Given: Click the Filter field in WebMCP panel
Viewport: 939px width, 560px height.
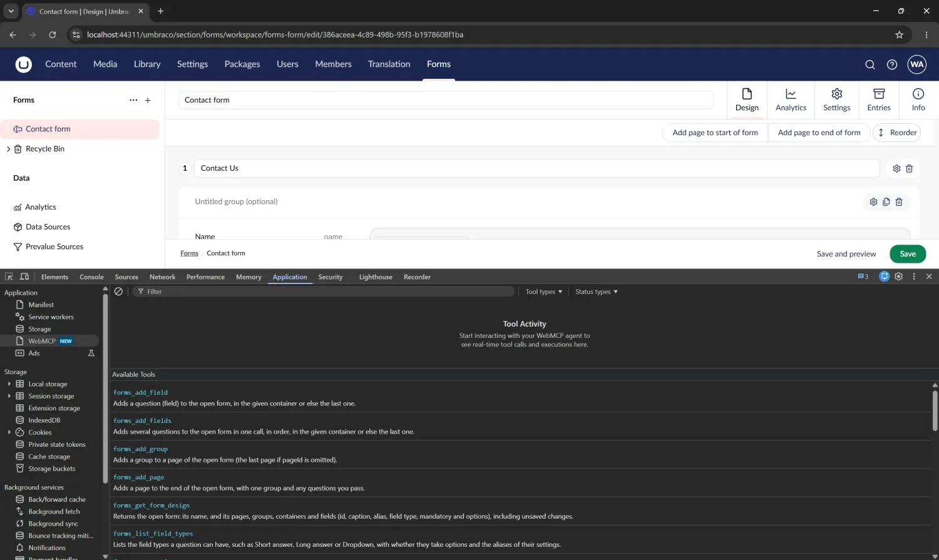Looking at the screenshot, I should pos(323,292).
